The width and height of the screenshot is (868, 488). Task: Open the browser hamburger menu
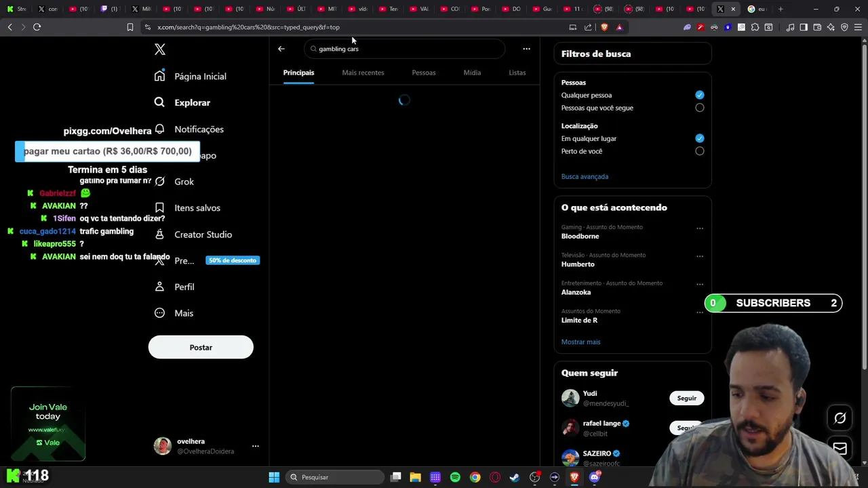[858, 27]
